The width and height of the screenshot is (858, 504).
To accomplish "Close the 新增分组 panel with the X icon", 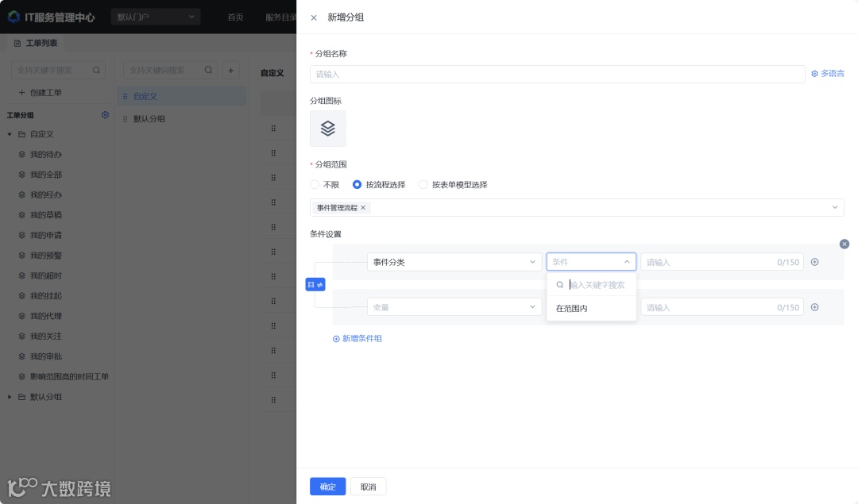I will [314, 17].
